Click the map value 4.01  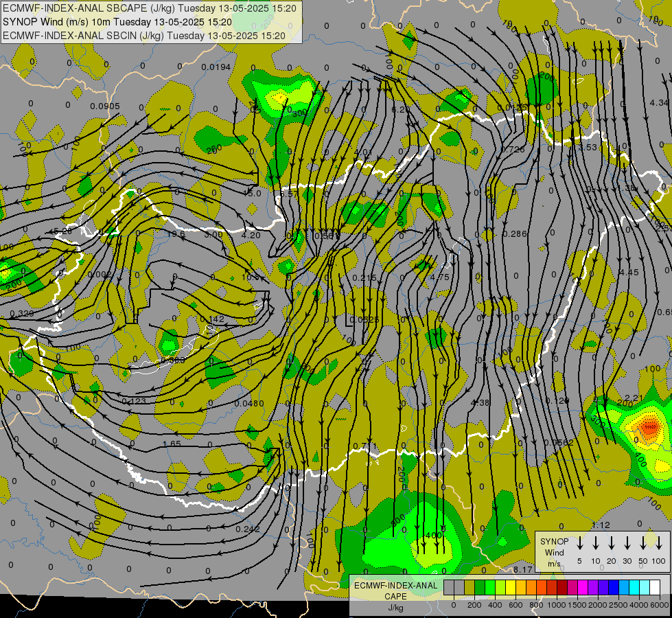coord(363,152)
